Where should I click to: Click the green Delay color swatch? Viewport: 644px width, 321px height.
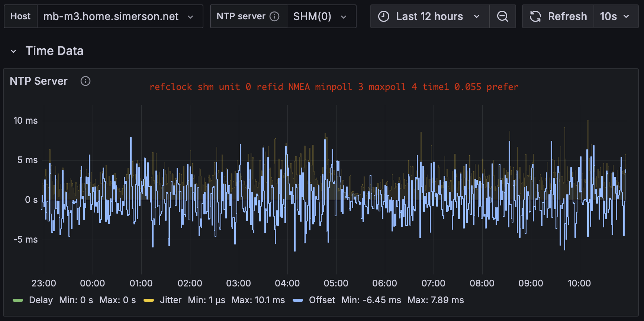[18, 300]
